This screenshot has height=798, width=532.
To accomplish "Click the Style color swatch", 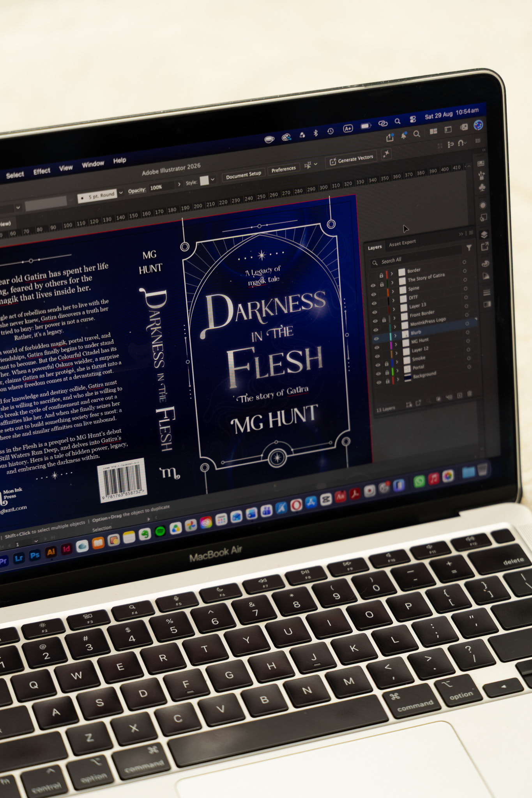I will click(204, 181).
